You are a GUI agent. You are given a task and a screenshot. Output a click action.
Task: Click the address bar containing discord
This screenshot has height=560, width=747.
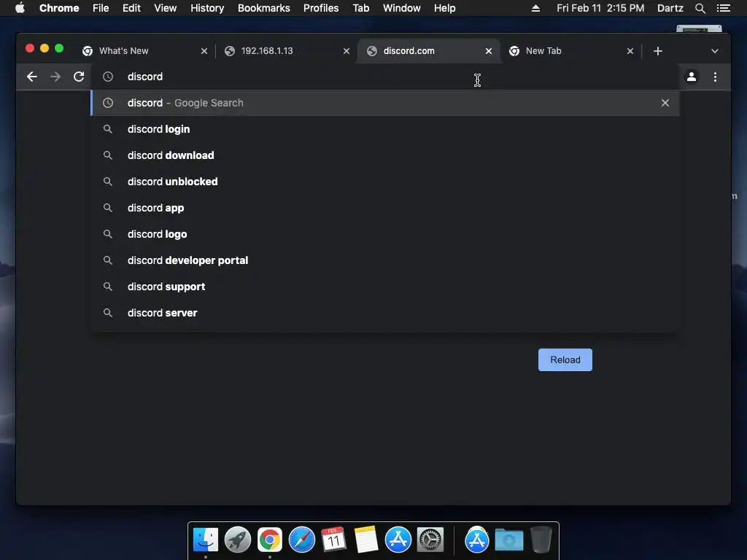(385, 77)
